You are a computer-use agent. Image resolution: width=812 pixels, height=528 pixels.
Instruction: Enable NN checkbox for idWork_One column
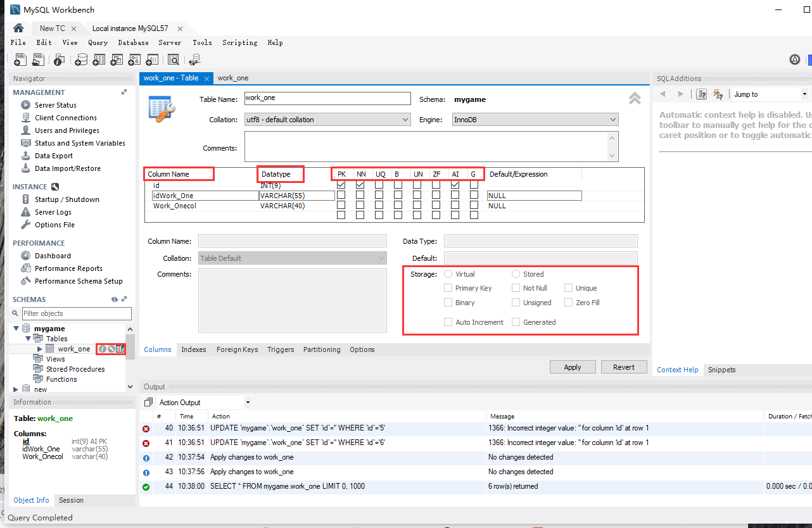[x=360, y=196]
